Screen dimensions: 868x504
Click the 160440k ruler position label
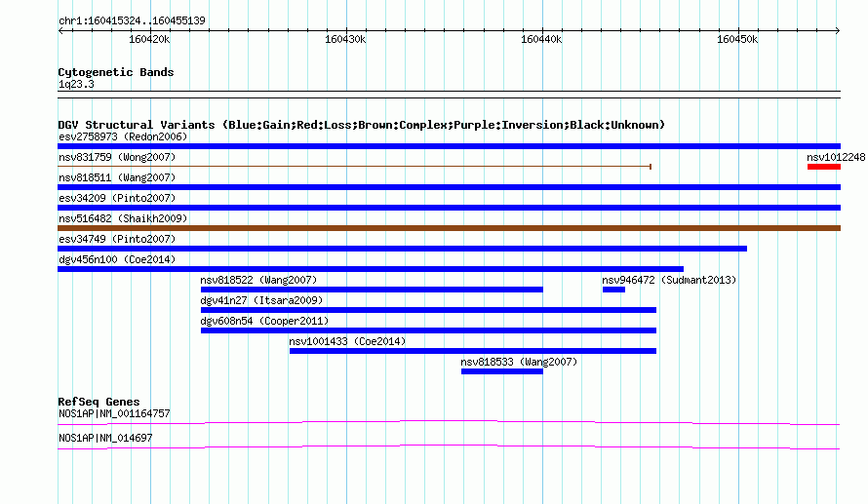tap(541, 40)
